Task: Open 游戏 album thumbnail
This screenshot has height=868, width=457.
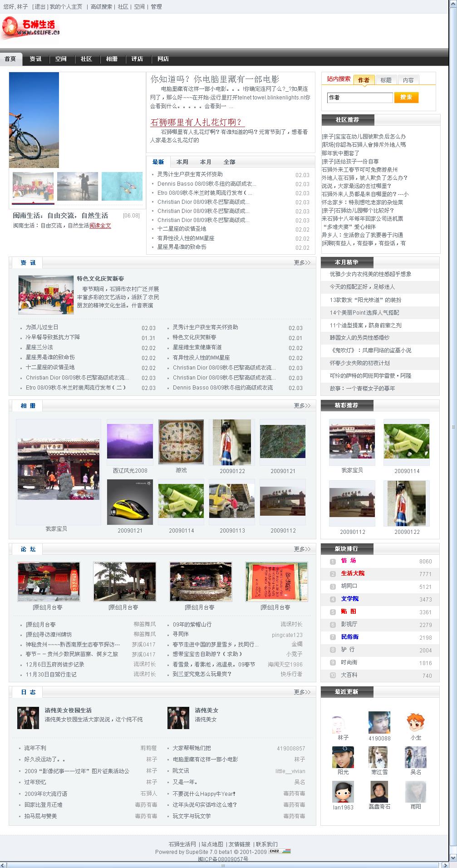Action: tap(181, 442)
